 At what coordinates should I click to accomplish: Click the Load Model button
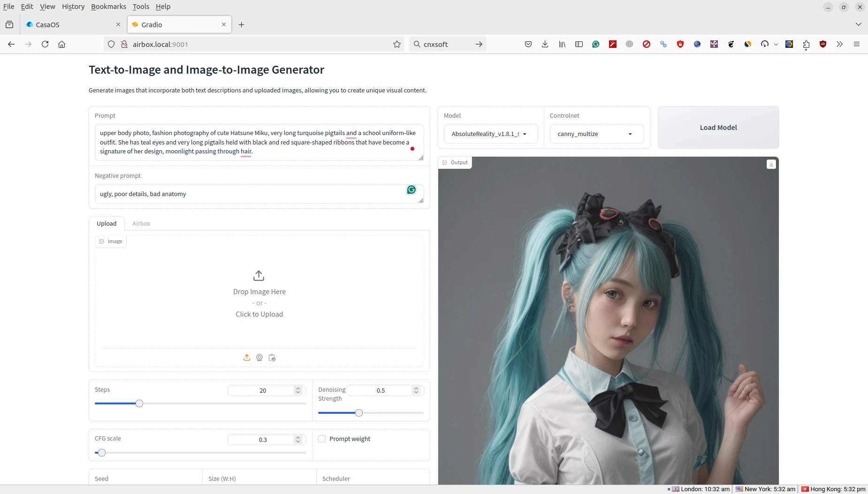718,128
